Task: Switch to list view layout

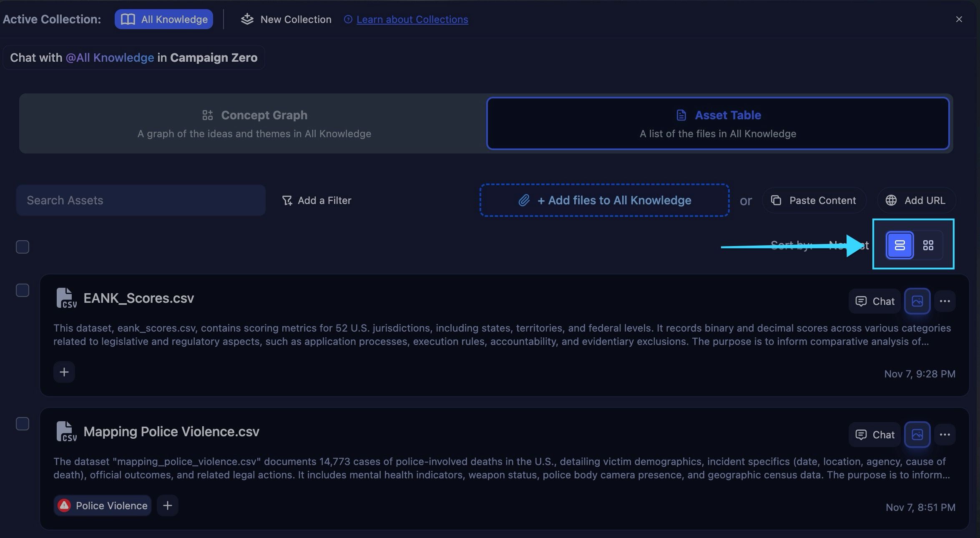Action: 900,245
